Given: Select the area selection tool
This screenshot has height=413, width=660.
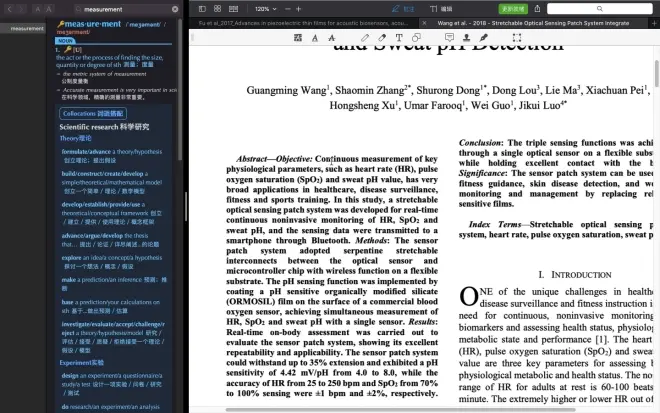Looking at the screenshot, I should tap(517, 38).
